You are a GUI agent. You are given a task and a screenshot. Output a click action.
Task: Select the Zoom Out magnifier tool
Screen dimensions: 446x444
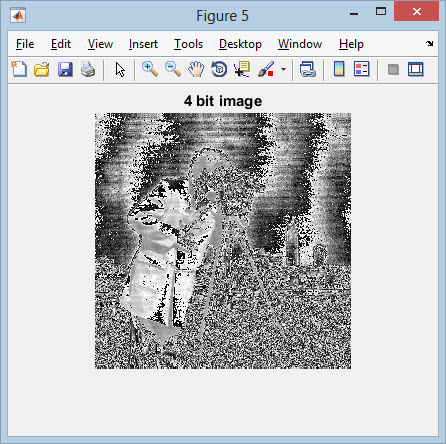point(173,69)
